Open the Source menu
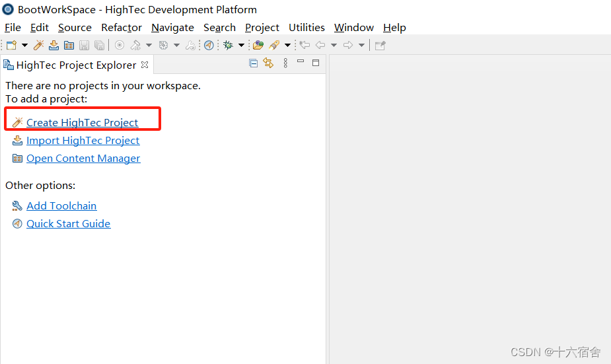 pos(75,28)
